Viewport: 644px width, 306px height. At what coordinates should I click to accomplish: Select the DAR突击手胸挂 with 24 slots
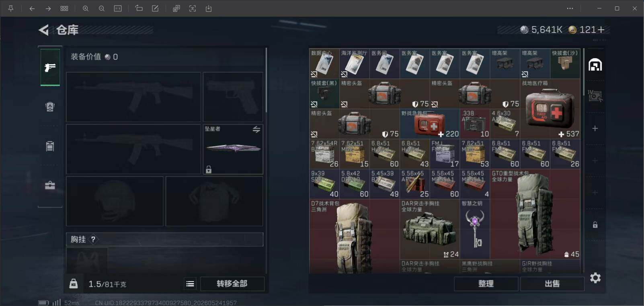click(430, 229)
